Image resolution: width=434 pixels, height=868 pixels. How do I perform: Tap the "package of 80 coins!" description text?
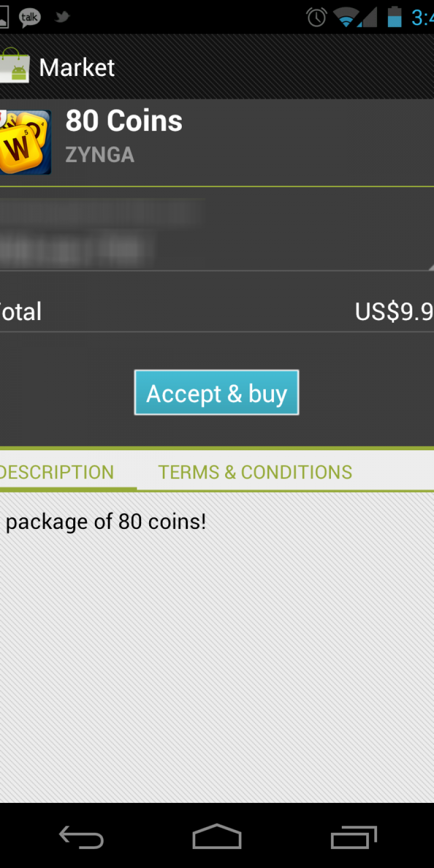[x=106, y=522]
